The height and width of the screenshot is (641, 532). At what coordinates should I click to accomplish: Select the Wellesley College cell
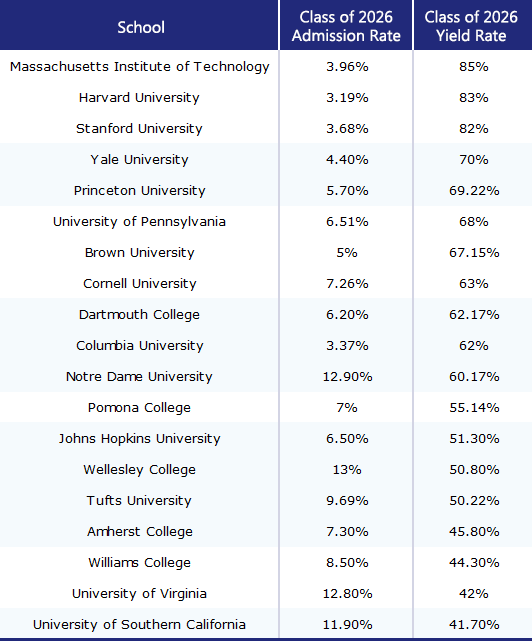[139, 470]
